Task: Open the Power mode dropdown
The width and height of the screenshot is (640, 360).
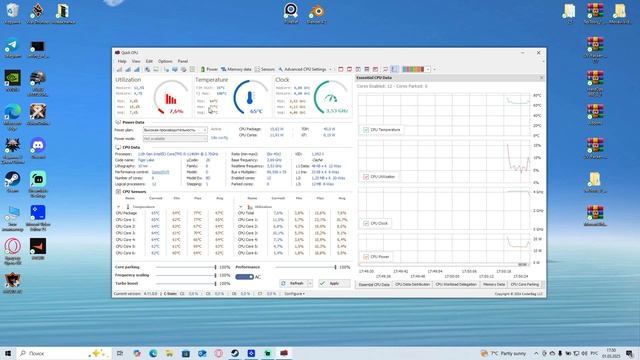Action: 175,139
